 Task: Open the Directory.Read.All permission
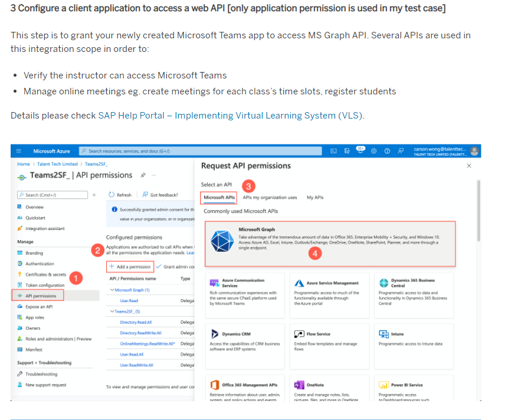click(136, 322)
